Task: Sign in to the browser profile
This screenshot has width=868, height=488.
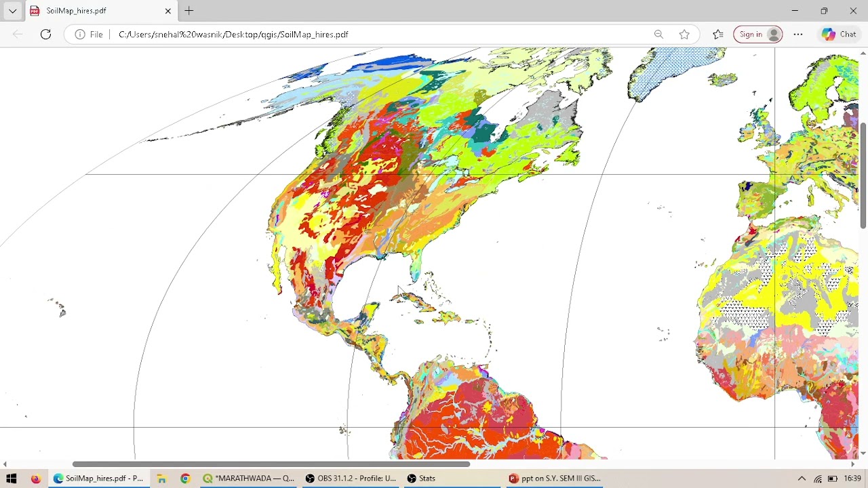Action: coord(758,34)
